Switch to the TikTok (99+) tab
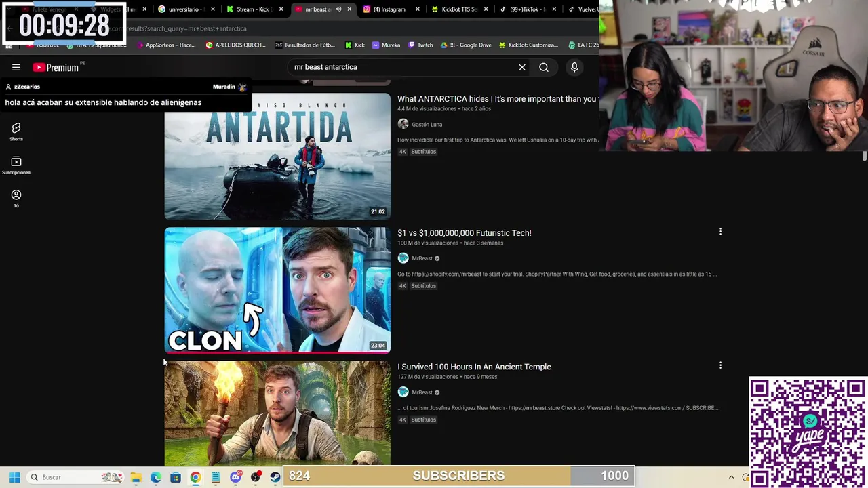The image size is (868, 488). (527, 9)
